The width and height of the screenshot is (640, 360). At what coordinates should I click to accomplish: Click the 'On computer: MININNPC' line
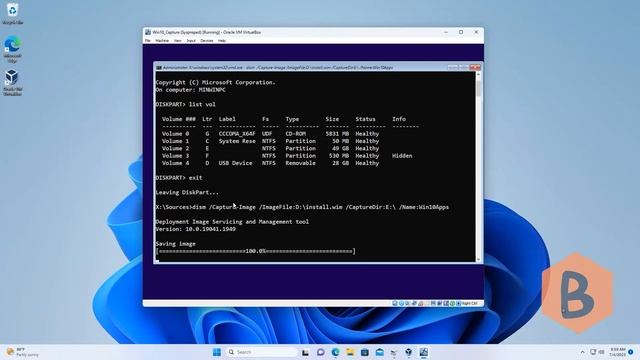pos(191,90)
